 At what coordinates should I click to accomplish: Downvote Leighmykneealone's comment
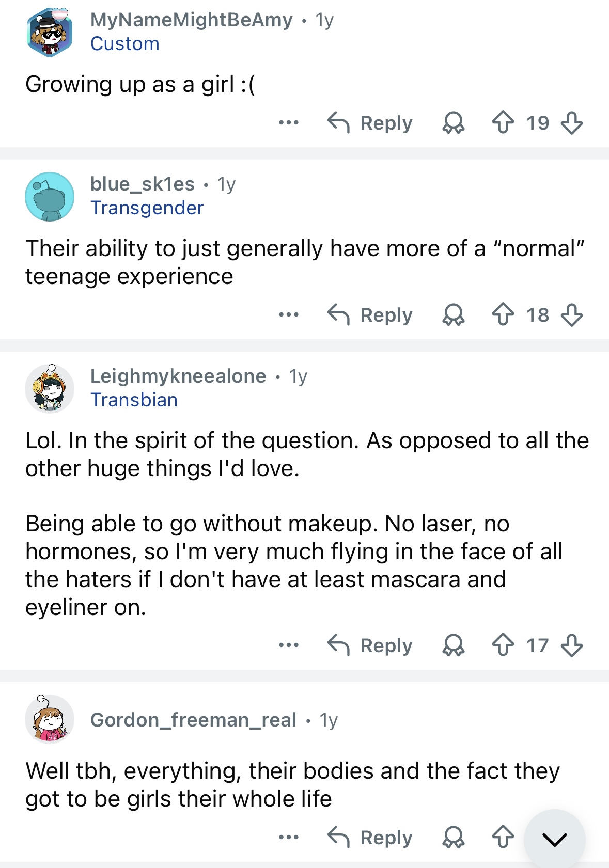572,645
